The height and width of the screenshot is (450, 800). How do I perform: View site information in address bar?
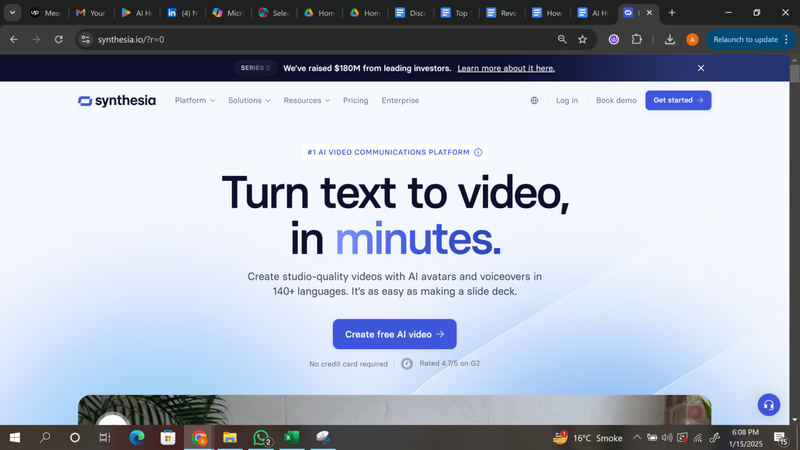point(86,39)
